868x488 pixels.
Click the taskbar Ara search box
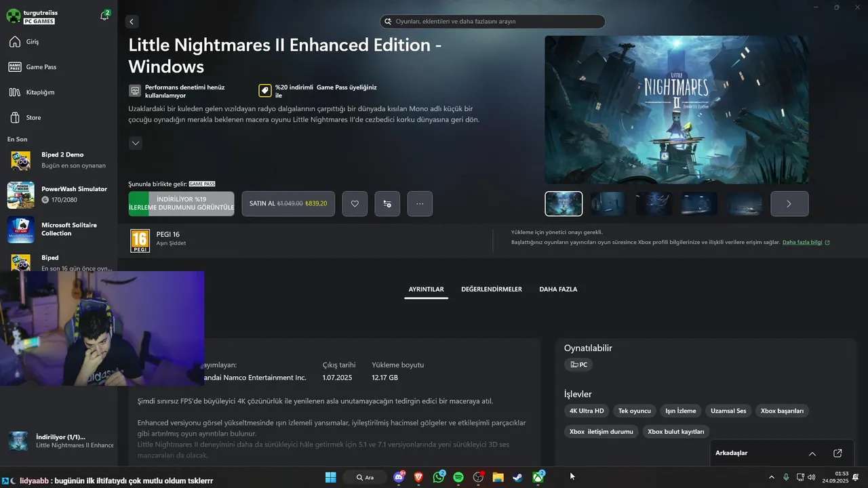click(366, 477)
